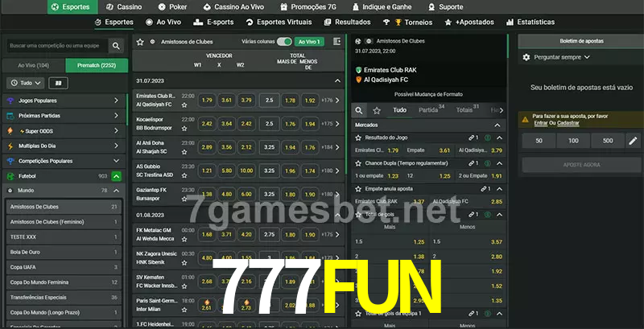Favorite the BB Bodrumspor match star
This screenshot has width=644, height=329.
pyautogui.click(x=184, y=129)
